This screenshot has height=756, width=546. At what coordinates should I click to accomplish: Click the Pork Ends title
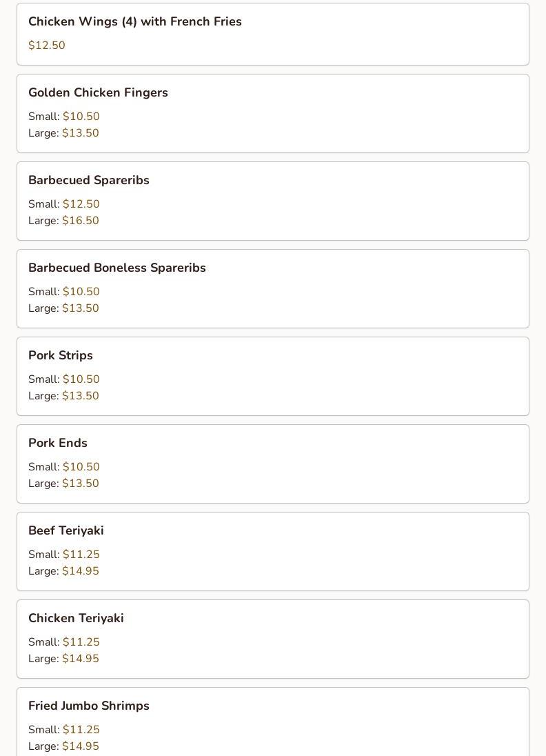coord(58,443)
